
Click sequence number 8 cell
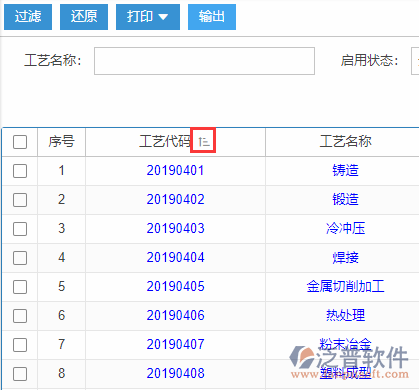click(x=61, y=374)
